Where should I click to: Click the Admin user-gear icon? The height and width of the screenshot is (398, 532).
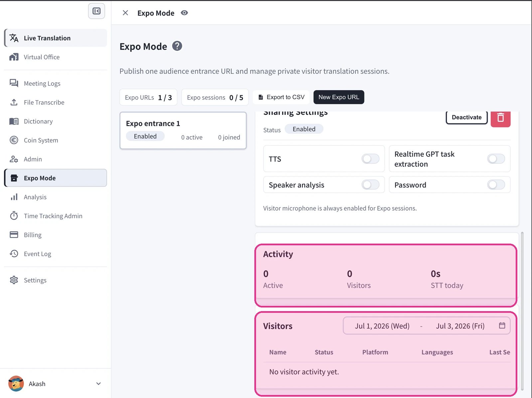[x=14, y=159]
